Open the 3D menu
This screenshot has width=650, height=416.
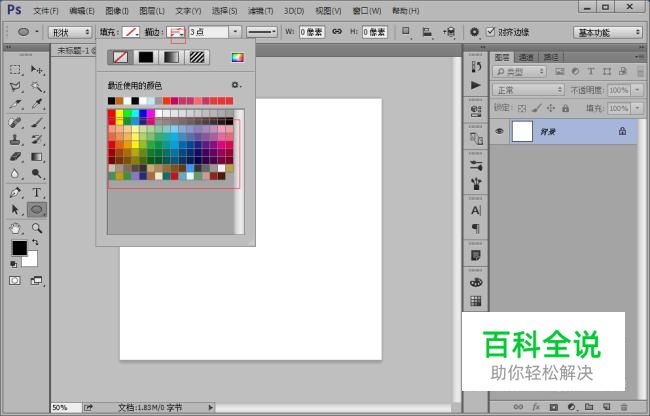tap(294, 11)
